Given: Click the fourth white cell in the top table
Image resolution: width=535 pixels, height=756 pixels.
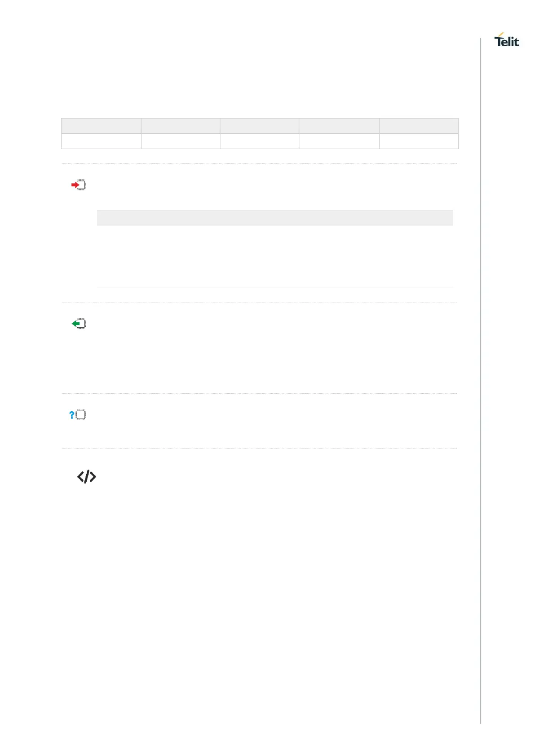Looking at the screenshot, I should (339, 141).
